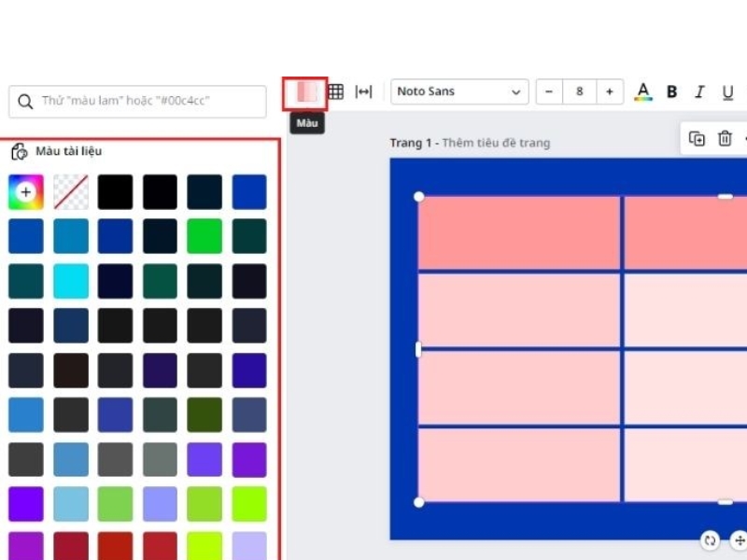The width and height of the screenshot is (747, 560).
Task: Click the rotate icon below the table
Action: (x=710, y=539)
